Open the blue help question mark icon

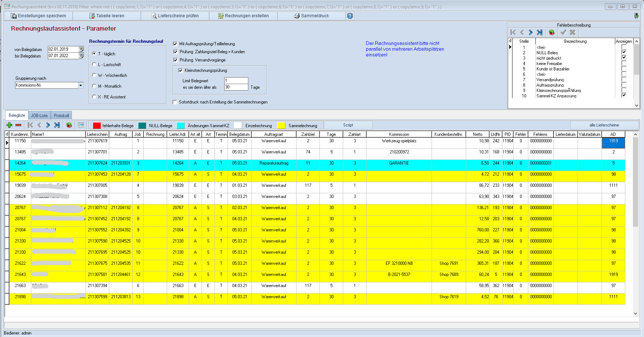click(350, 16)
